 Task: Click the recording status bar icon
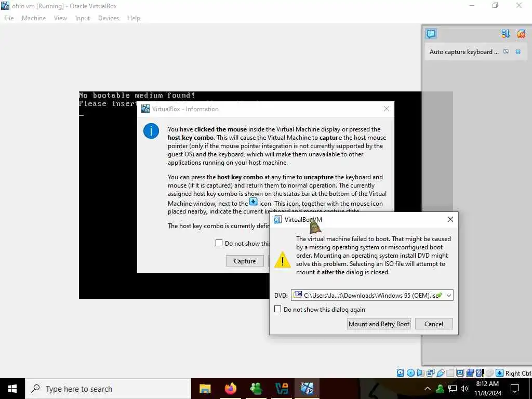click(470, 373)
